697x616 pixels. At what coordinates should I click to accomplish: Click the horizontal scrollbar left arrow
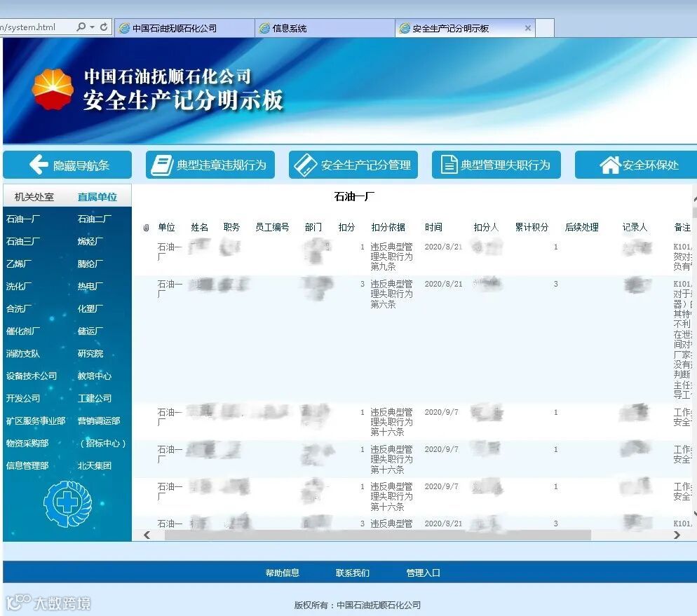[x=147, y=535]
